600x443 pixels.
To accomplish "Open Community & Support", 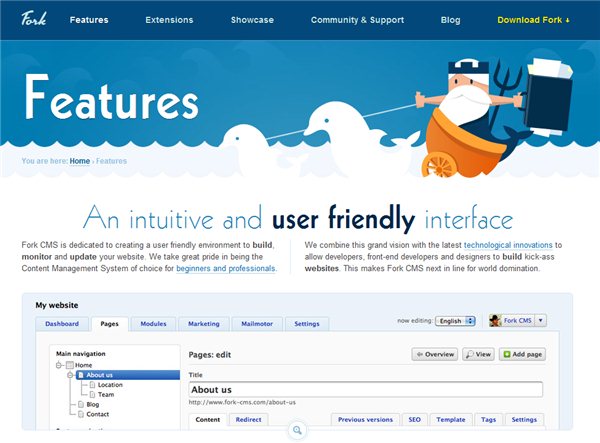I will tap(357, 20).
